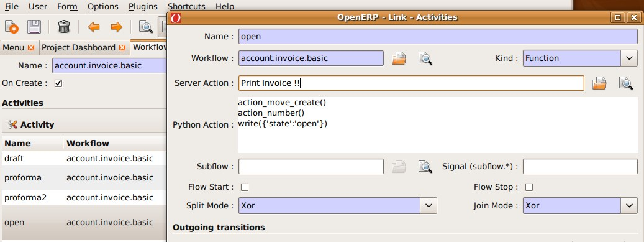Click the Outgoing transitions heading
644x242 pixels.
(219, 227)
